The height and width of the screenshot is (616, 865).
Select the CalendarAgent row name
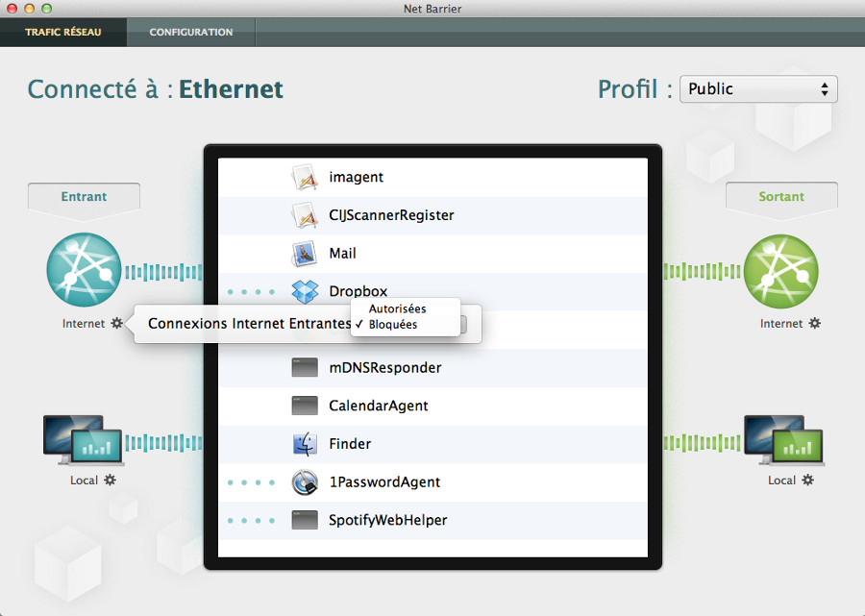pos(379,406)
